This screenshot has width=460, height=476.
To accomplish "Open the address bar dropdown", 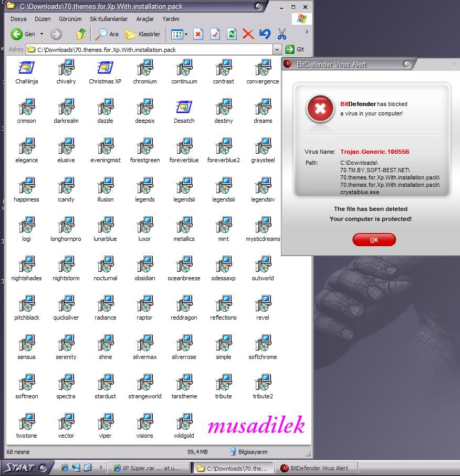I will [277, 49].
